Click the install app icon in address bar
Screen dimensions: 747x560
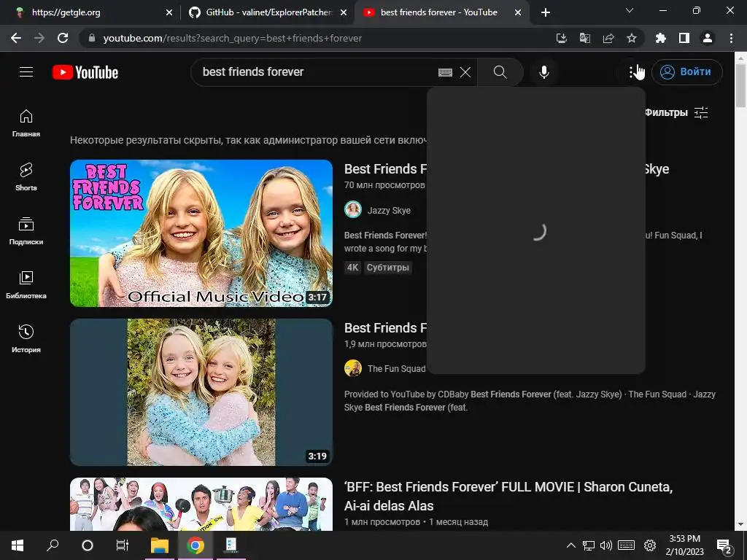tap(561, 38)
